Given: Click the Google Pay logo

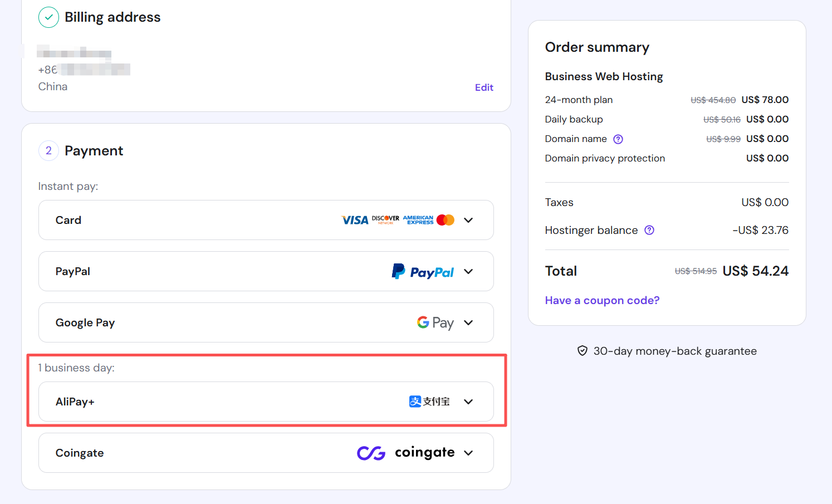Looking at the screenshot, I should tap(435, 323).
